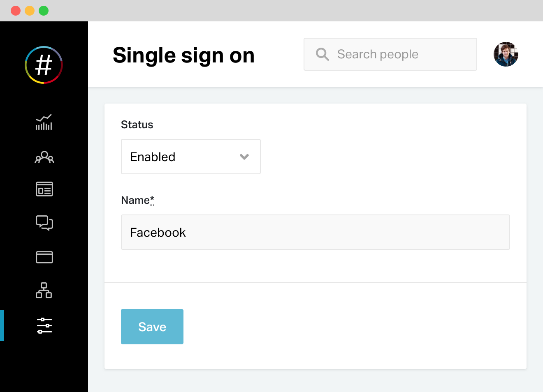Focus the Search people field
543x392 pixels.
coord(390,54)
